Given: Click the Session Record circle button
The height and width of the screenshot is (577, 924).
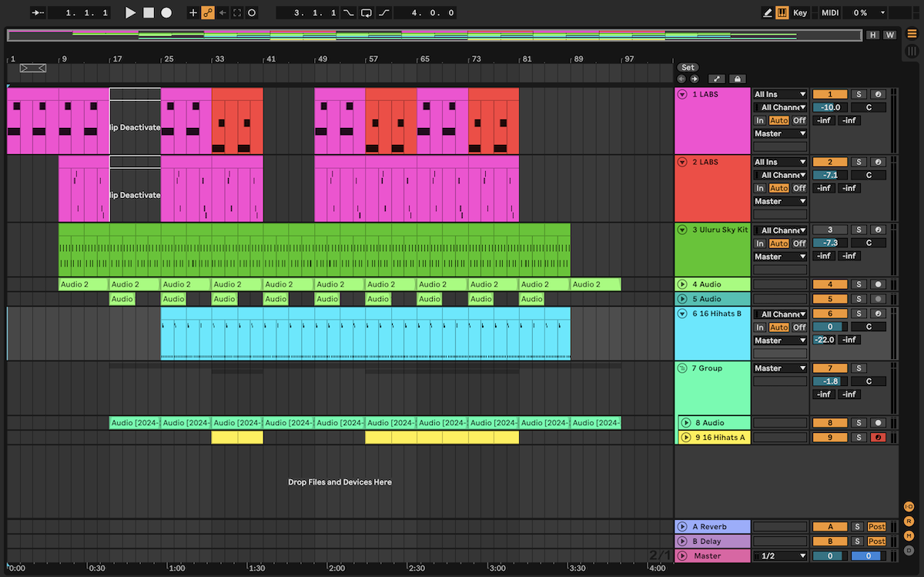Looking at the screenshot, I should (252, 13).
